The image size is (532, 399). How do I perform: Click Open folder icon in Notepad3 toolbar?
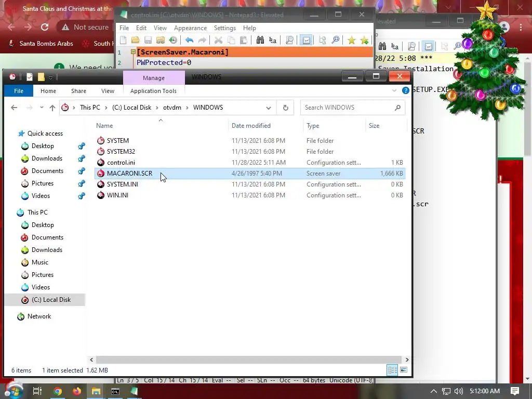[x=136, y=40]
